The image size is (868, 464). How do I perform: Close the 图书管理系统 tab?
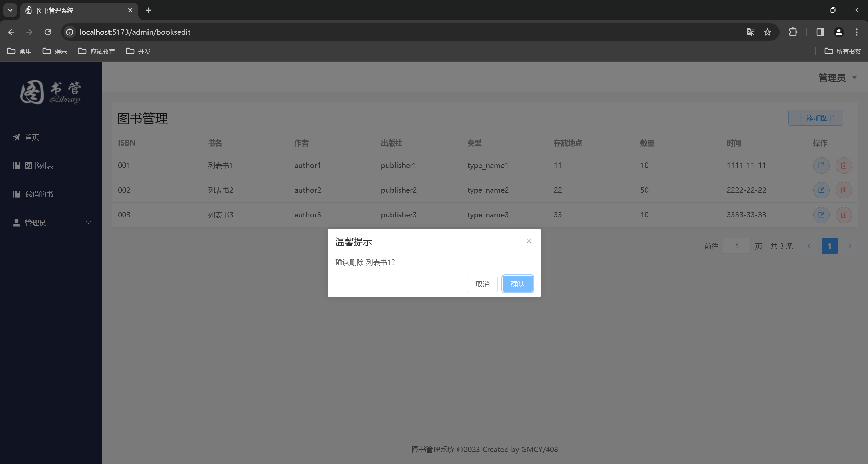tap(130, 10)
